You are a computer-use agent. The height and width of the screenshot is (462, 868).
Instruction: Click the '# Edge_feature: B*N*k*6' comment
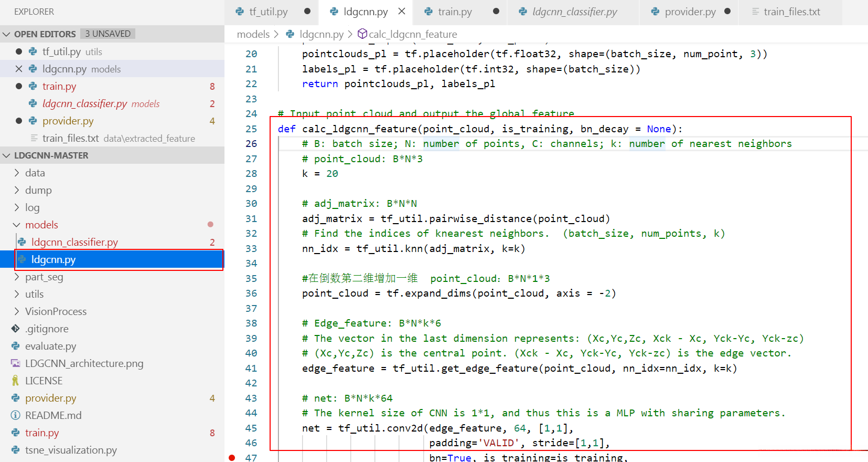coord(371,323)
